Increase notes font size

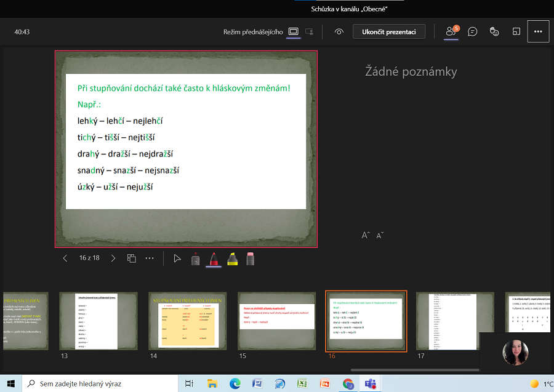click(366, 235)
